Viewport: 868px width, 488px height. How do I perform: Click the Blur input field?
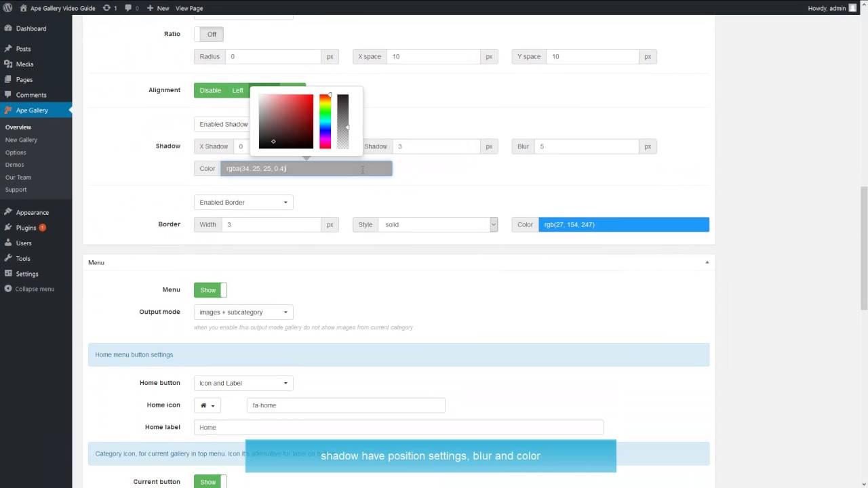(x=587, y=146)
